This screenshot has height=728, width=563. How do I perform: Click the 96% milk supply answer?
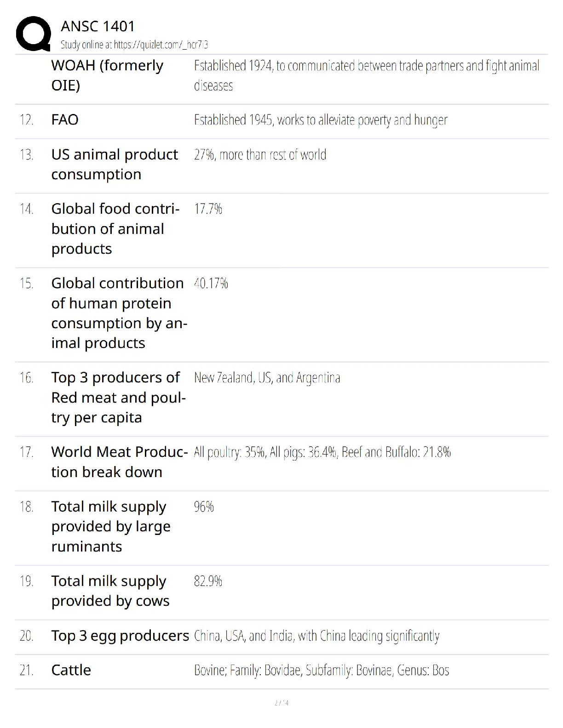[x=204, y=507]
